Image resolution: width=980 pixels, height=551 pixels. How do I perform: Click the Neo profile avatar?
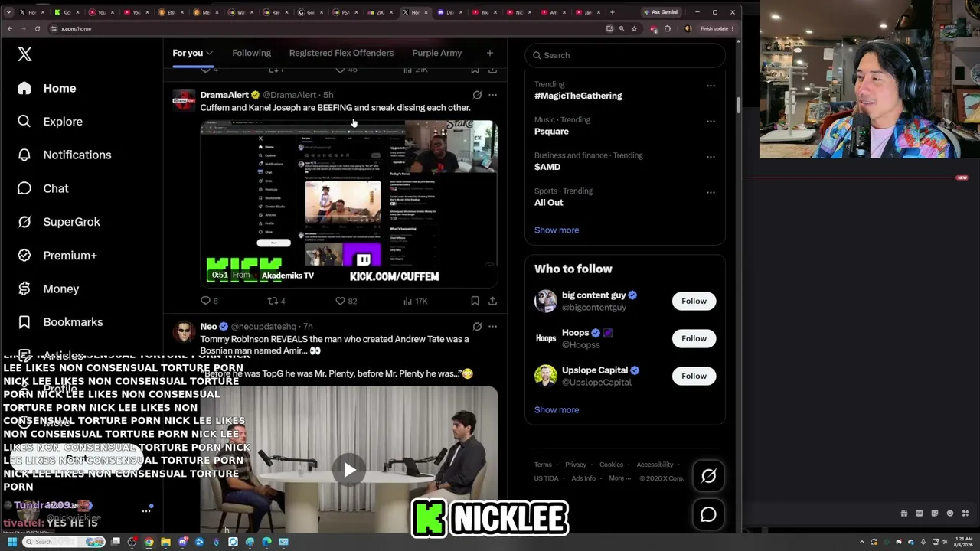pyautogui.click(x=184, y=331)
